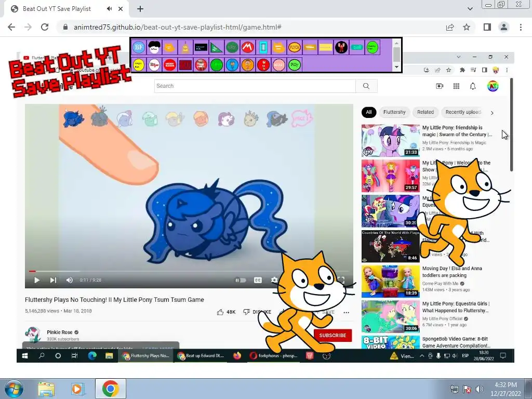The image size is (532, 399).
Task: Pick the plain green circle icon
Action: click(x=217, y=64)
